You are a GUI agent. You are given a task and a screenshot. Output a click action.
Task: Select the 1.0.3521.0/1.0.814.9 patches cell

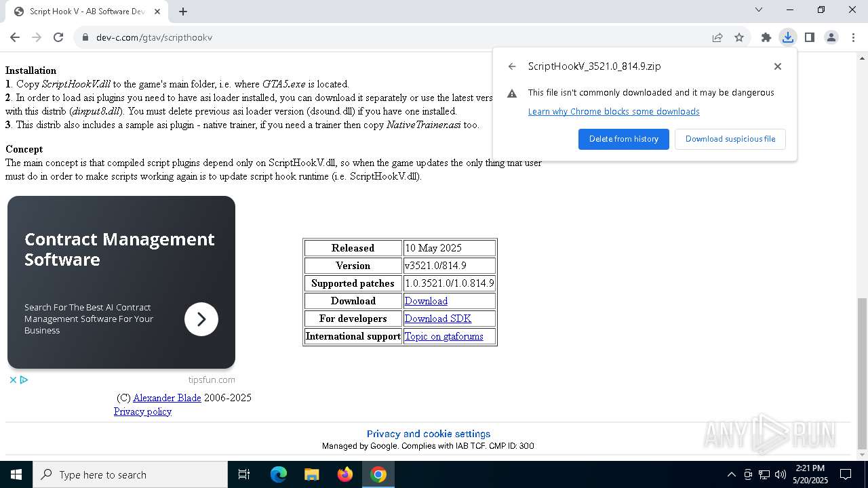[449, 283]
